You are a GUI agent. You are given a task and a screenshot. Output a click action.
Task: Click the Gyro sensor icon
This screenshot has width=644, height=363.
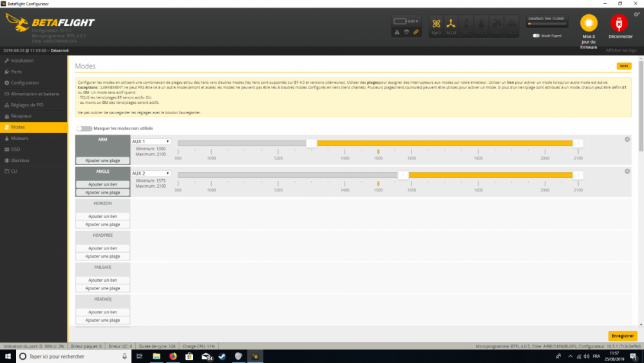[436, 26]
